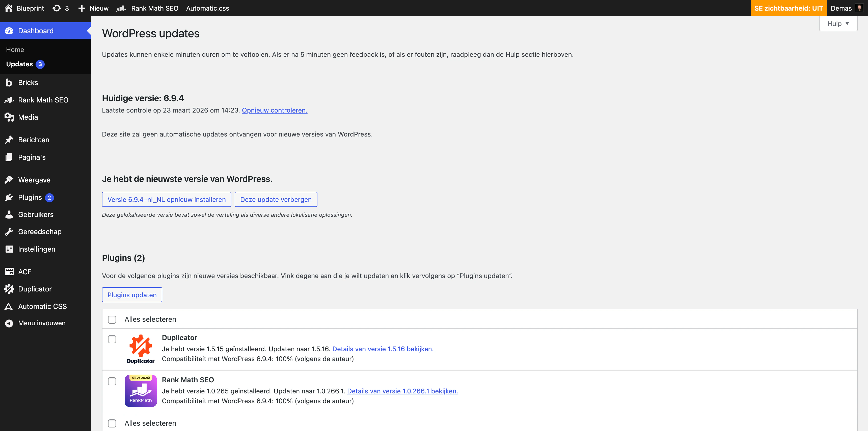Open the ACF sidebar icon
Screen dimensions: 868x431
(9, 272)
